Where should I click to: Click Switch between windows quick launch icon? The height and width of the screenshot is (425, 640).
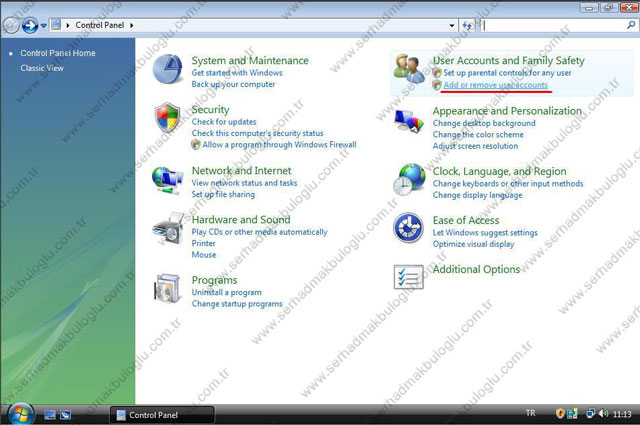point(65,415)
